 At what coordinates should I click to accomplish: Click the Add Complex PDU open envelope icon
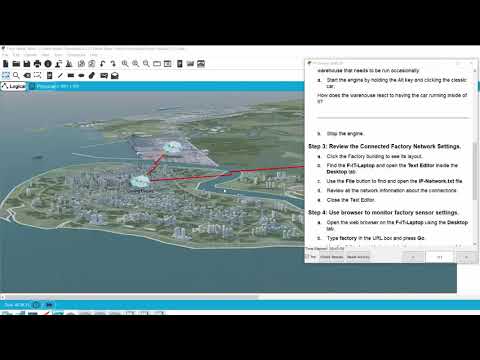tap(115, 76)
